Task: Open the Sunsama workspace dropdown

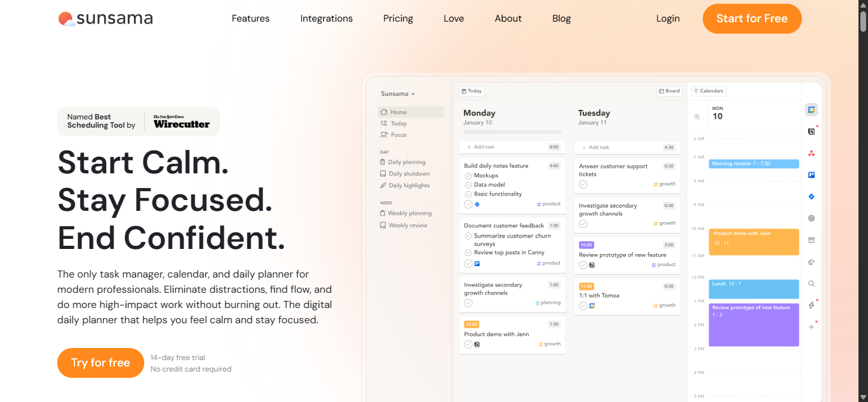Action: [x=398, y=94]
